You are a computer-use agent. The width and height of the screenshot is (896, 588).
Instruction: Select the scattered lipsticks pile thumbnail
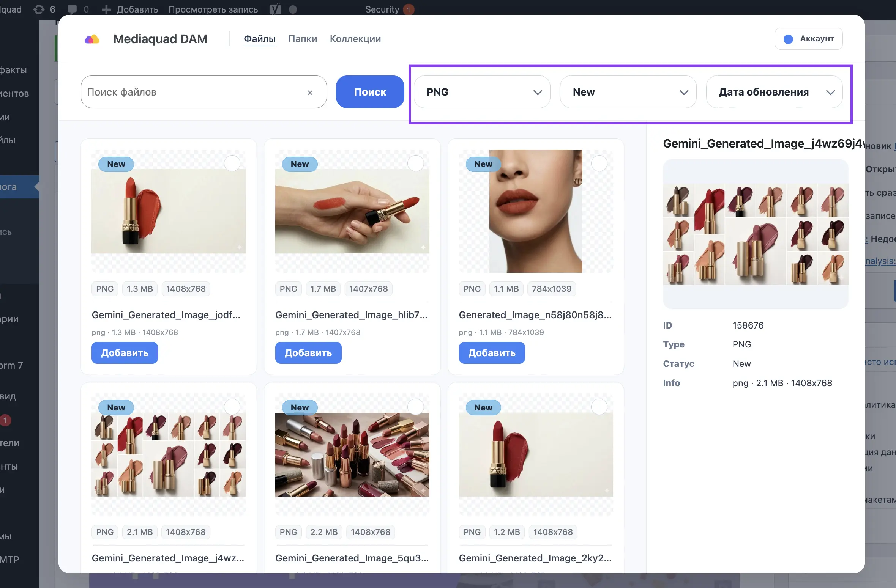point(352,454)
